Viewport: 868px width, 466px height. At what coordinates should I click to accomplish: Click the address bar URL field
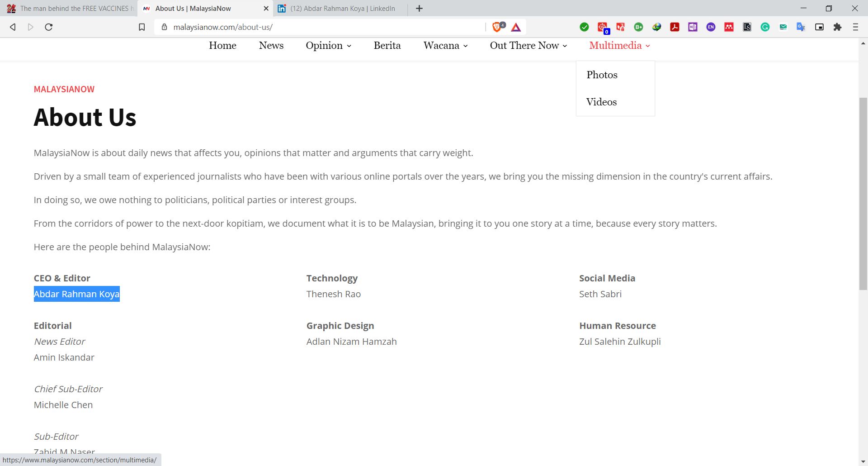coord(316,27)
